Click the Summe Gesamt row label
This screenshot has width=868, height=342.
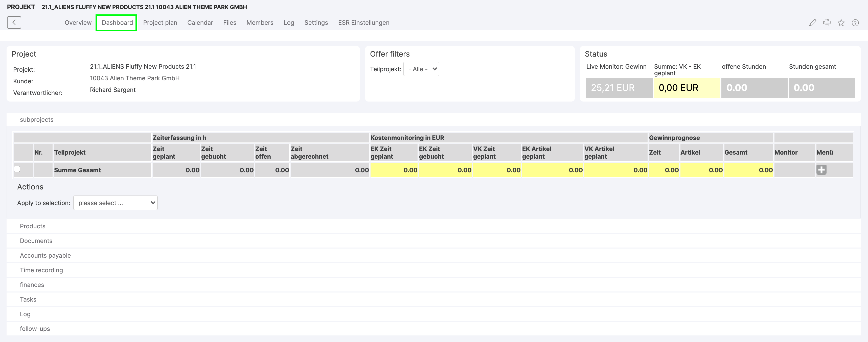point(77,170)
